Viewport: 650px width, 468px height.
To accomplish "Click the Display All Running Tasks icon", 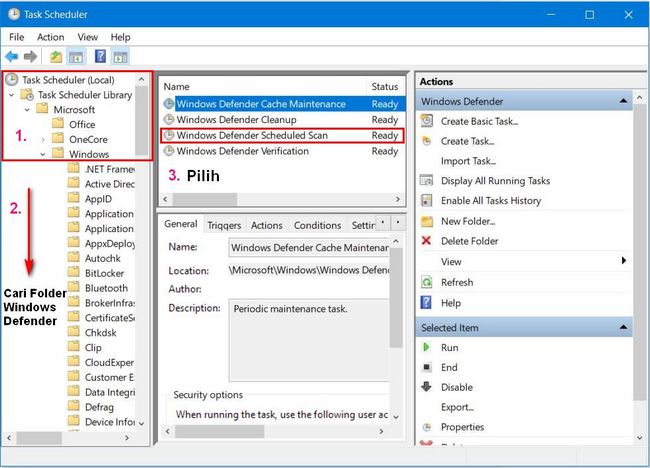I will (427, 181).
